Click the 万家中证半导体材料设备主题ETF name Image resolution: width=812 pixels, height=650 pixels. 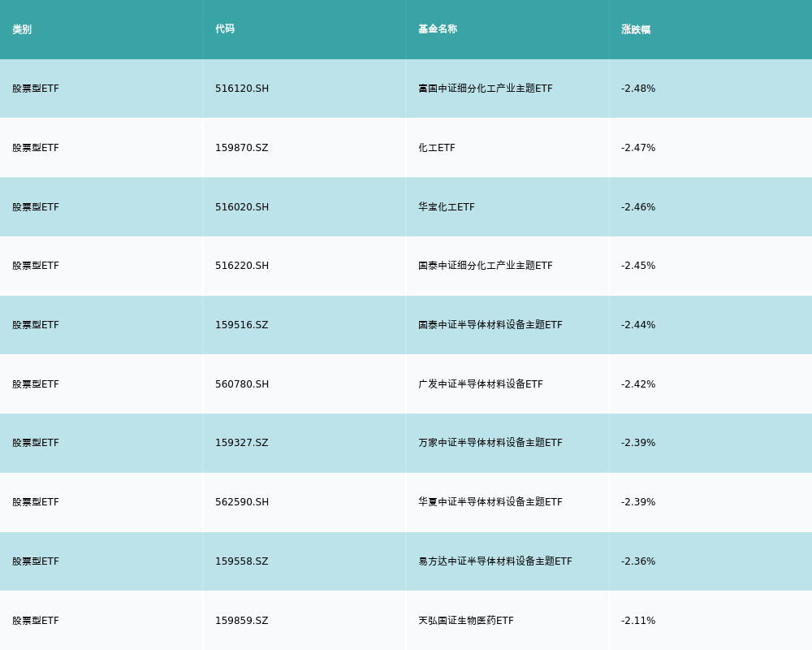[490, 443]
